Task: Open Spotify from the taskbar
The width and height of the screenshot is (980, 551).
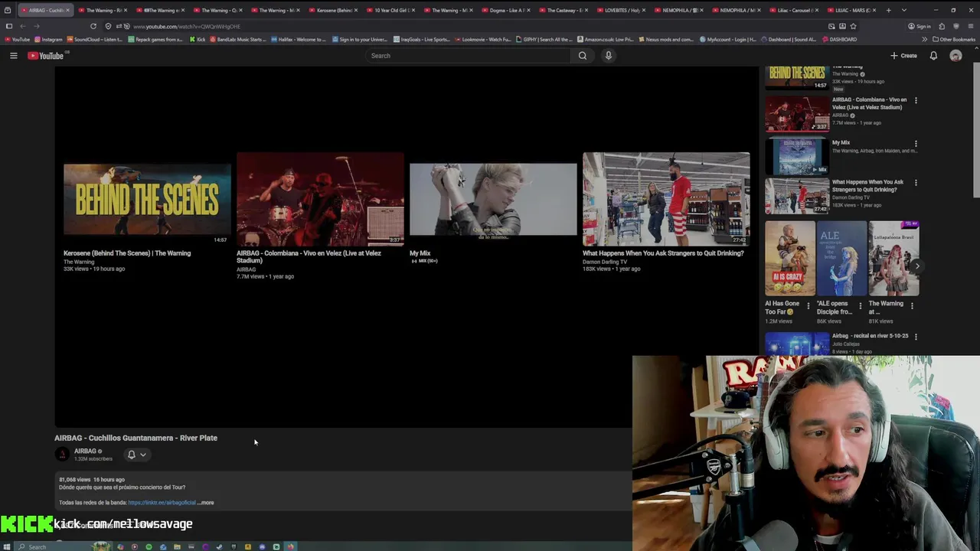Action: coord(149,546)
